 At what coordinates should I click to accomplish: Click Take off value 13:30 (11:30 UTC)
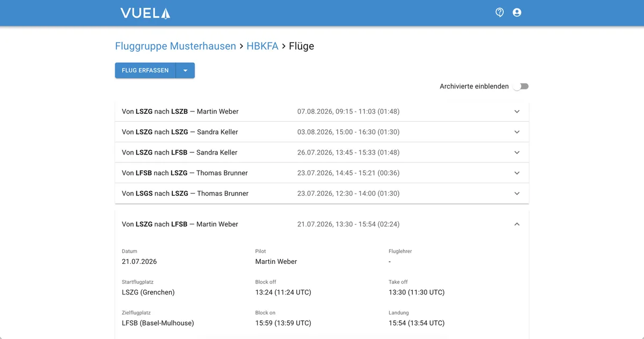click(416, 292)
